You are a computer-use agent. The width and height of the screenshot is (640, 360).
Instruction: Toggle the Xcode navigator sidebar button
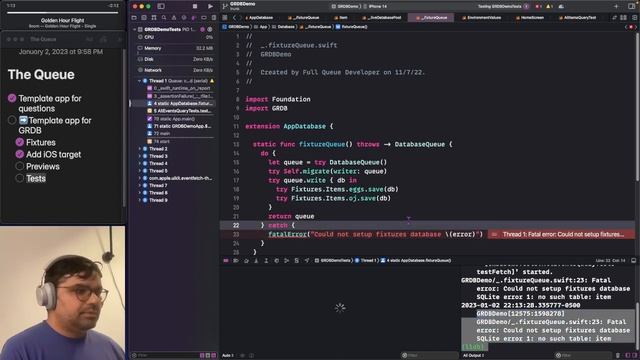pos(161,6)
